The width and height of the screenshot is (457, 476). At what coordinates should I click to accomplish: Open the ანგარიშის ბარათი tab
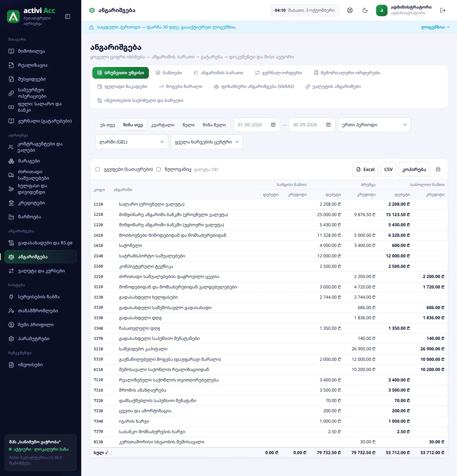pos(219,73)
